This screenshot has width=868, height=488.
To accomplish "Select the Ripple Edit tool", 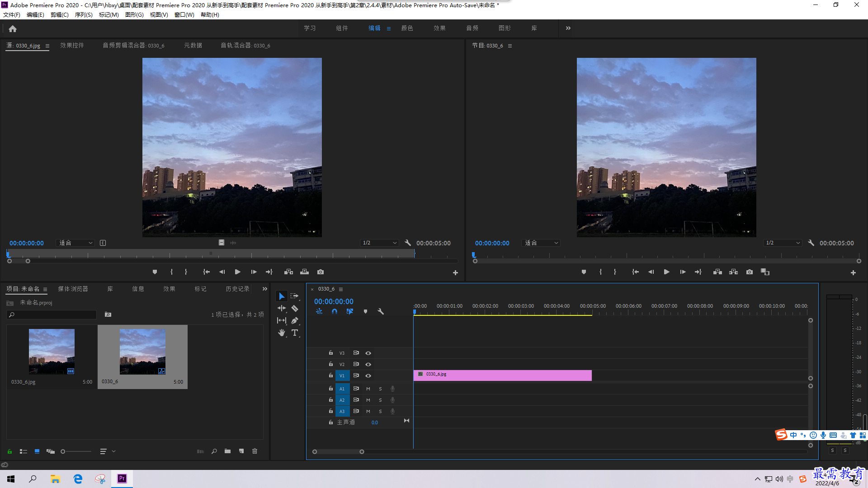I will coord(282,308).
